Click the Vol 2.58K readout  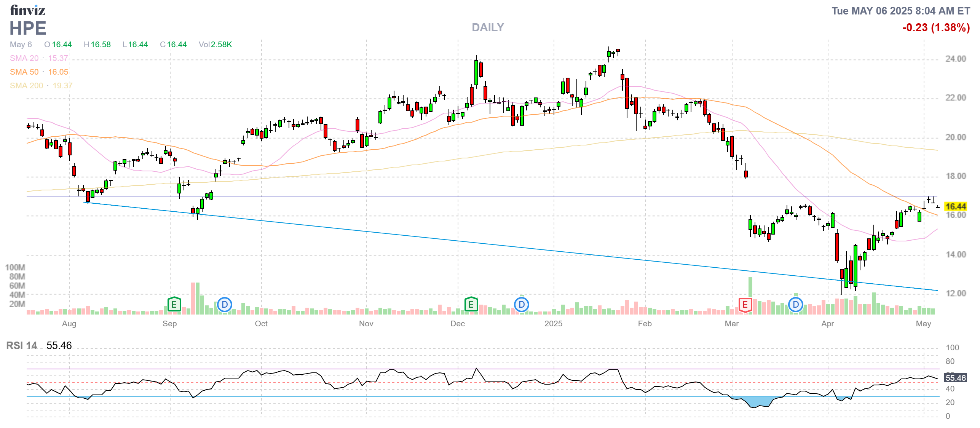click(215, 45)
